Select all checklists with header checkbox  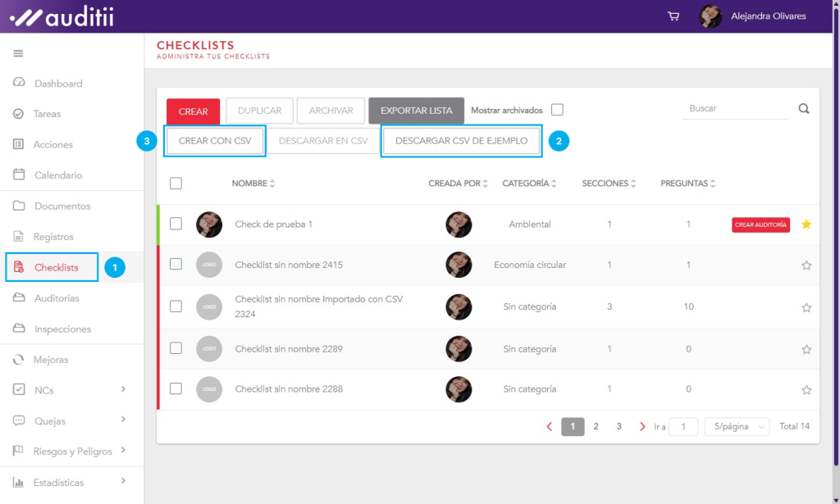(x=176, y=184)
